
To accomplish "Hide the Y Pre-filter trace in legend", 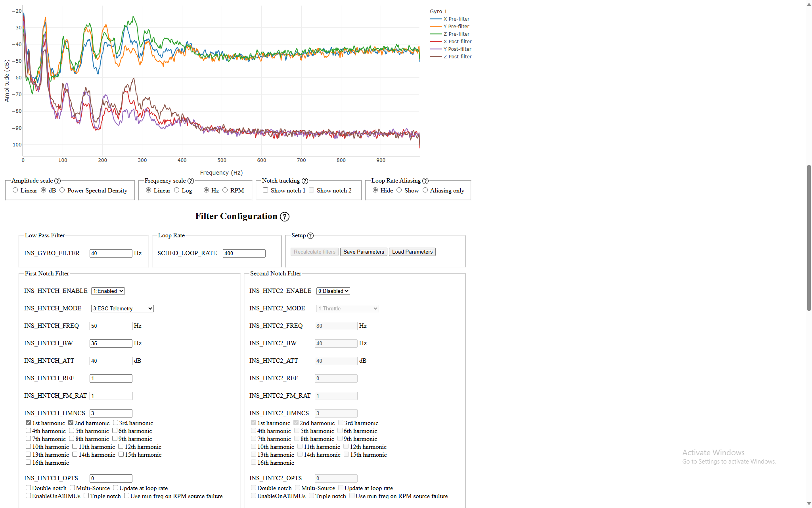I will 456,27.
